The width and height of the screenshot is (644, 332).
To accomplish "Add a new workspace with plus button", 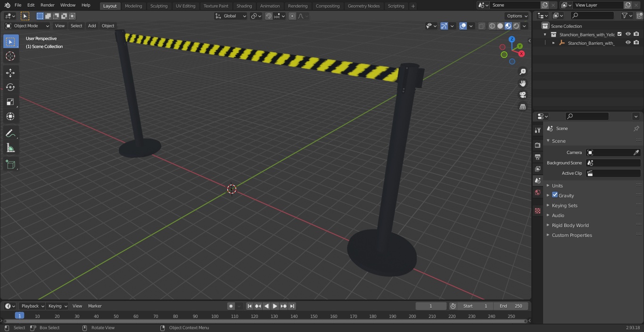I will click(x=413, y=6).
